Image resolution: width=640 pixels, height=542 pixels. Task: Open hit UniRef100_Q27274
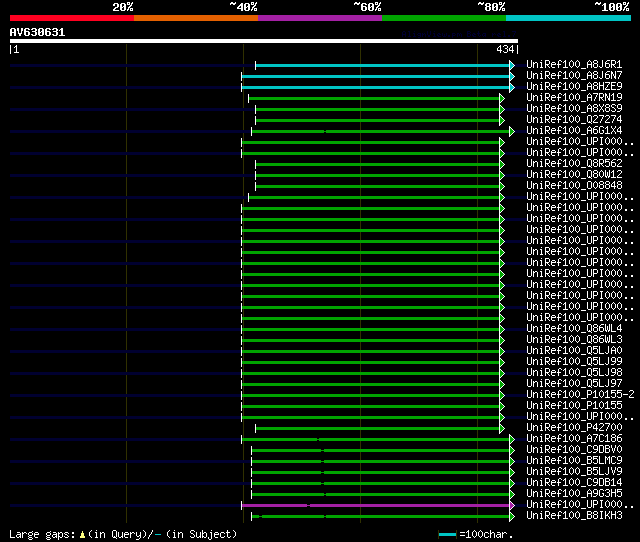(x=574, y=120)
